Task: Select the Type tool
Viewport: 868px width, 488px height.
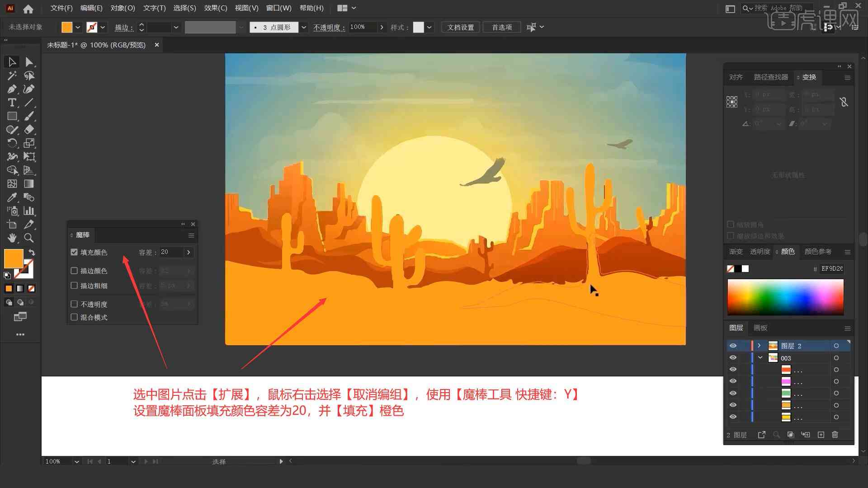Action: pyautogui.click(x=11, y=103)
